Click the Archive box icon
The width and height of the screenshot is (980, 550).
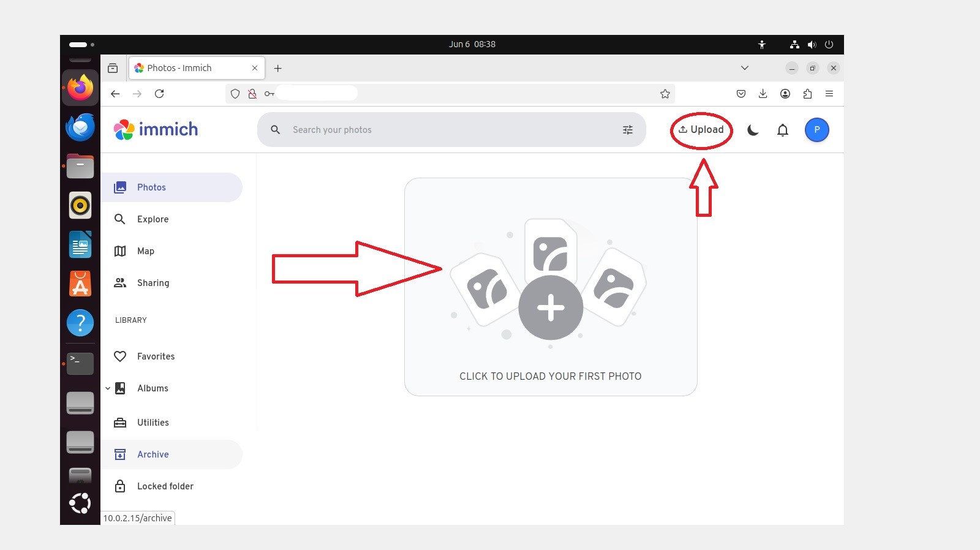coord(120,454)
